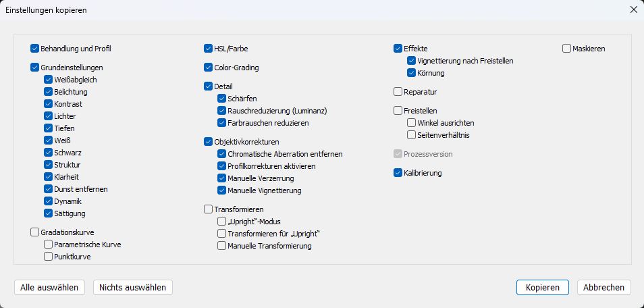644x308 pixels.
Task: Tick the Punktkurve checkbox
Action: point(48,257)
